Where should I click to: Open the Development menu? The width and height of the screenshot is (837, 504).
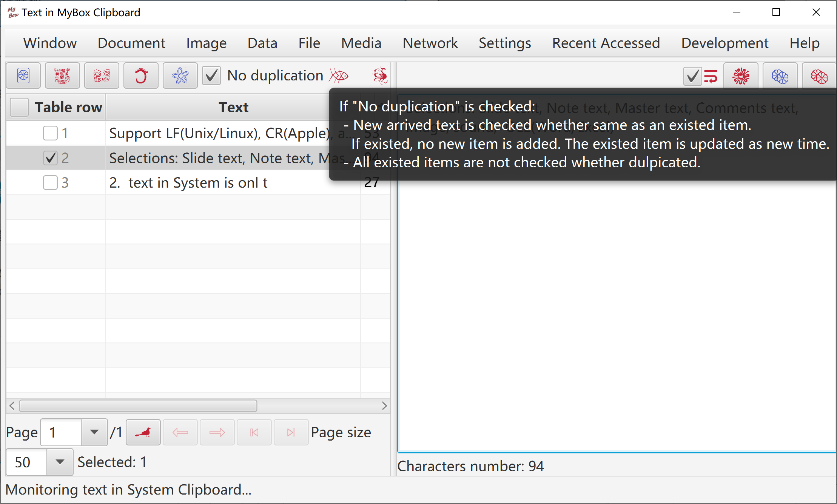point(724,43)
